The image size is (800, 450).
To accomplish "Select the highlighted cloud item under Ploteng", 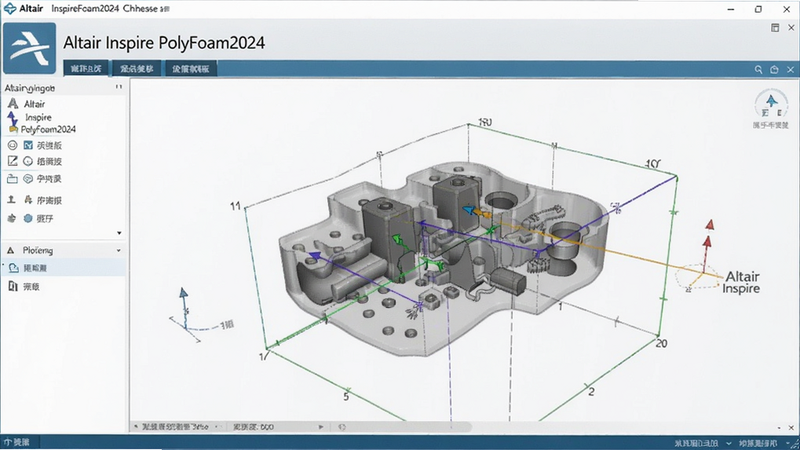I will (63, 268).
